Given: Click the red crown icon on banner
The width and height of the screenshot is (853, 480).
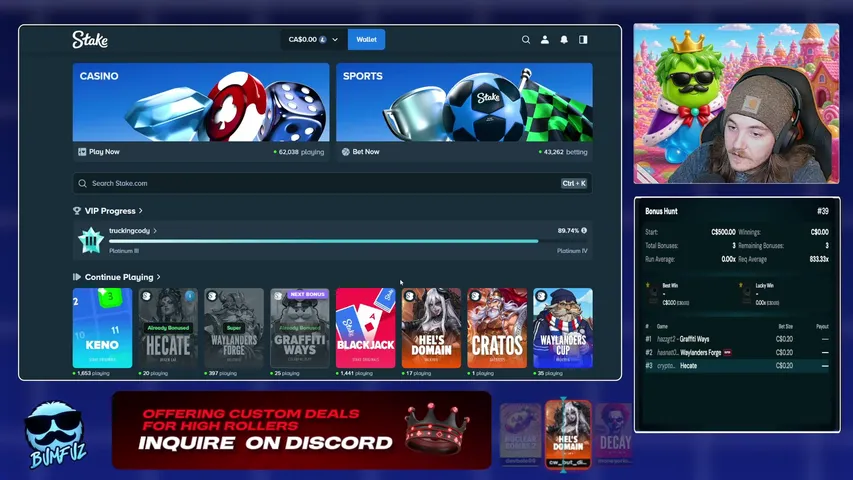Looking at the screenshot, I should tap(437, 429).
